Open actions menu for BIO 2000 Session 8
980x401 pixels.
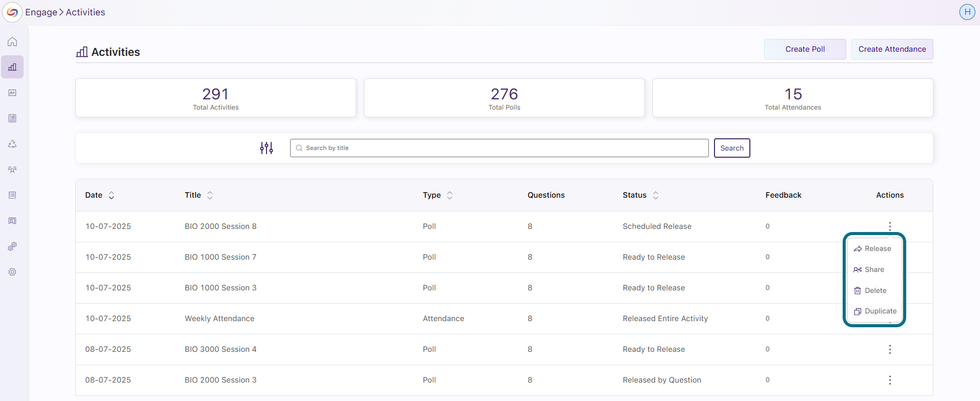(x=890, y=226)
